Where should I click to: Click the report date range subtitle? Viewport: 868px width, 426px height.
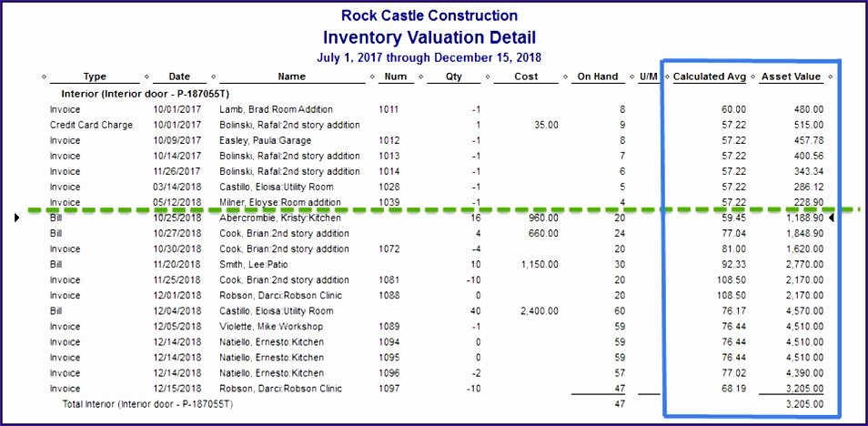coord(429,57)
